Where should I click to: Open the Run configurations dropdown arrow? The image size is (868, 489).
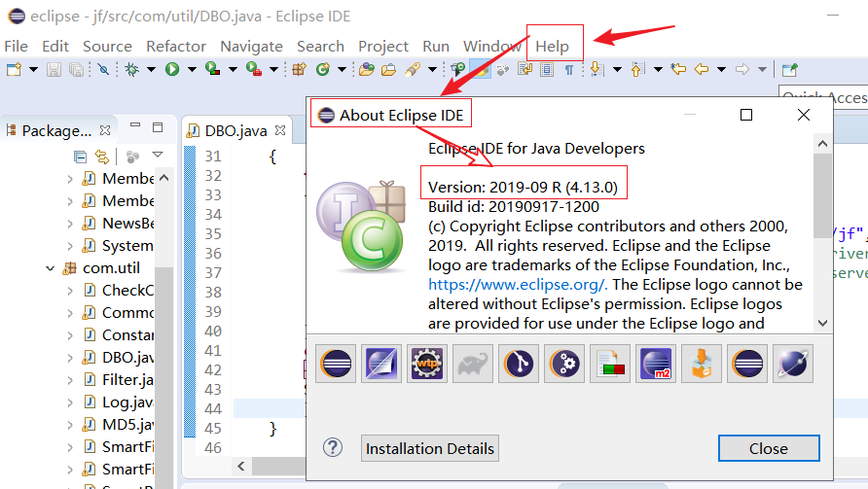[192, 70]
